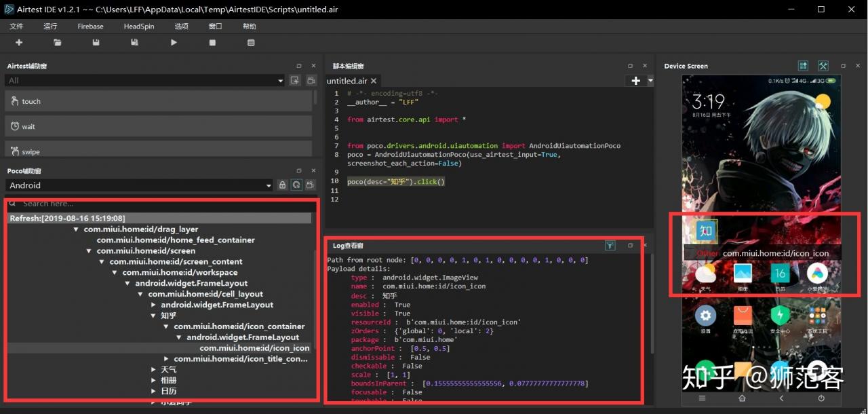Float the 脚本编辑窗 panel
The height and width of the screenshot is (414, 868).
[630, 66]
